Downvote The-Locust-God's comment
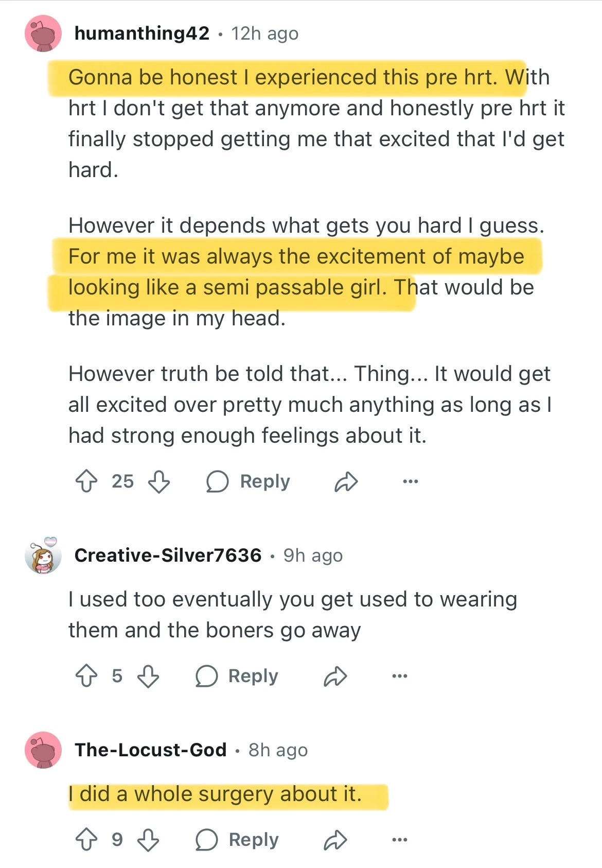The width and height of the screenshot is (602, 868). 148,840
